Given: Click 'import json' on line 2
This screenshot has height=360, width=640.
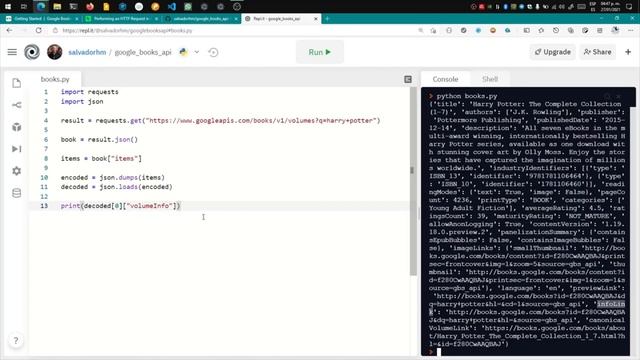Looking at the screenshot, I should click(82, 102).
